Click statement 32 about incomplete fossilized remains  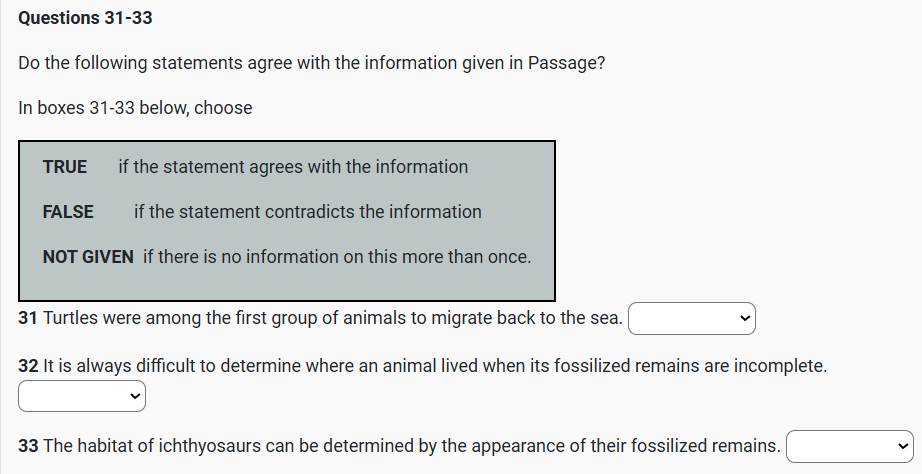436,366
